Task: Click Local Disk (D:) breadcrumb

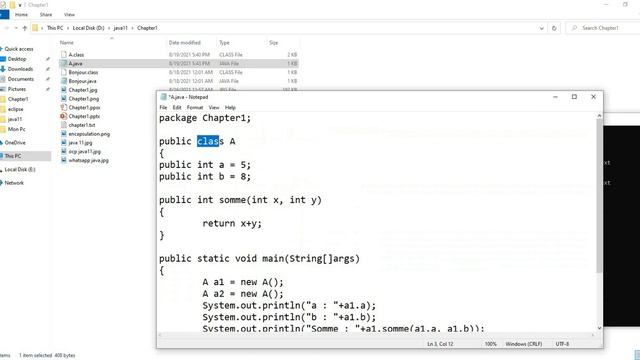Action: (x=88, y=28)
